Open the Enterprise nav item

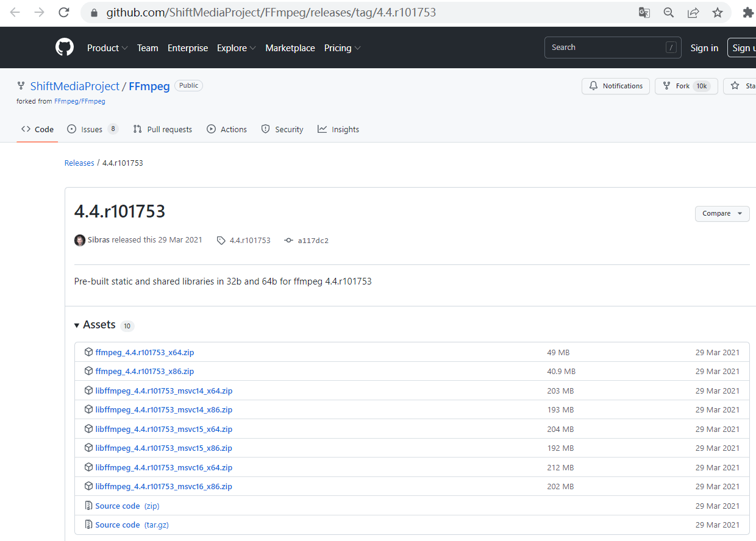[188, 48]
